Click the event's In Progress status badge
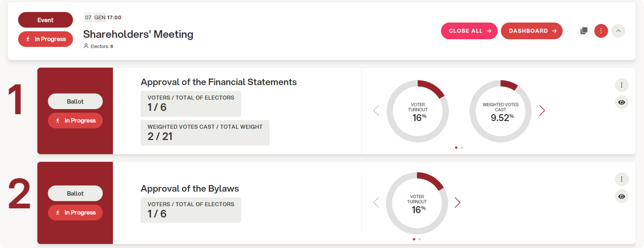Image resolution: width=644 pixels, height=248 pixels. [x=45, y=39]
